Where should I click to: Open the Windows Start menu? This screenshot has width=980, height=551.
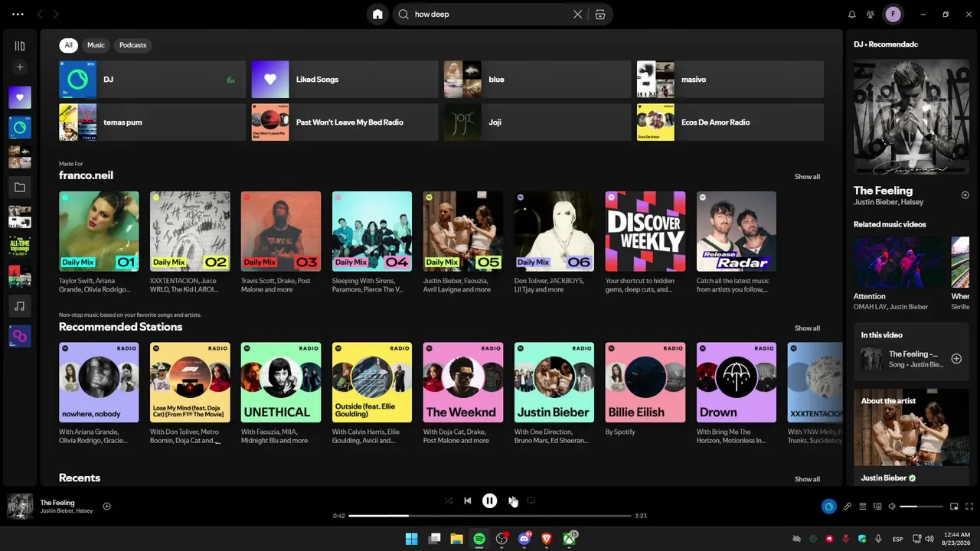click(x=411, y=539)
